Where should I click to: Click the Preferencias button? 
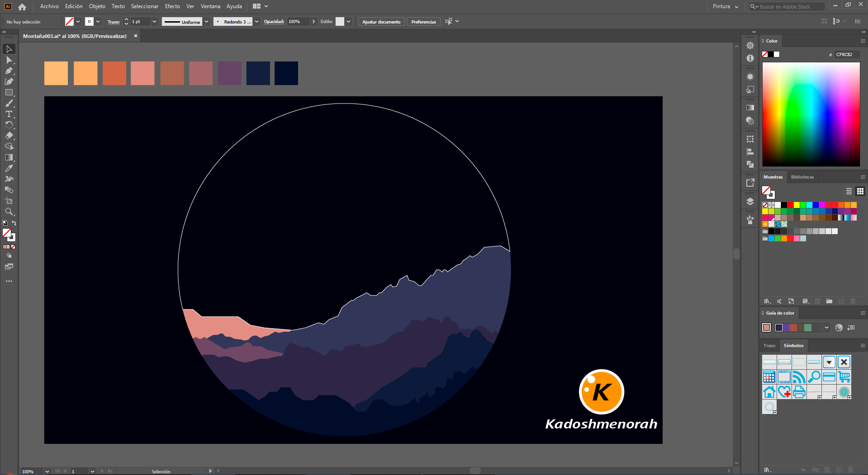[x=424, y=22]
